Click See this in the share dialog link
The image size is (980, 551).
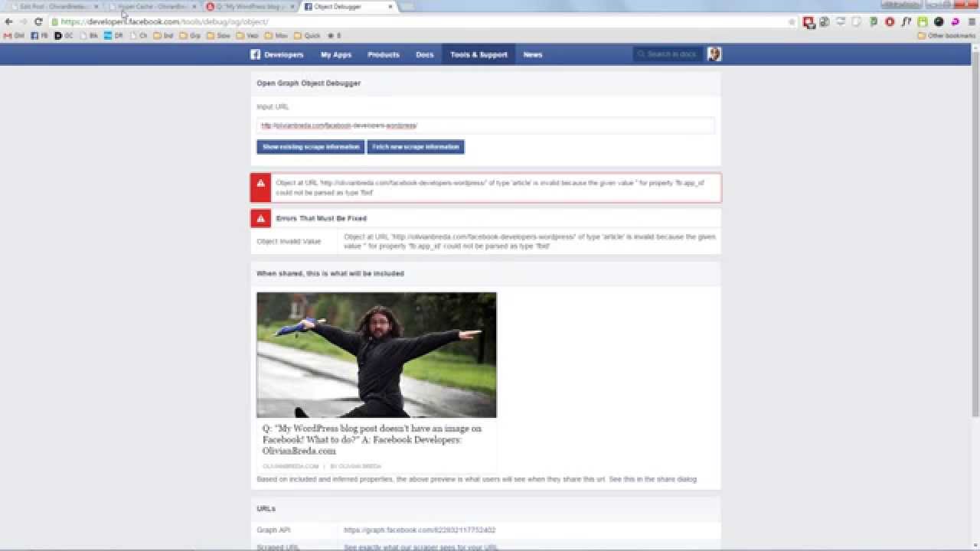pyautogui.click(x=653, y=479)
